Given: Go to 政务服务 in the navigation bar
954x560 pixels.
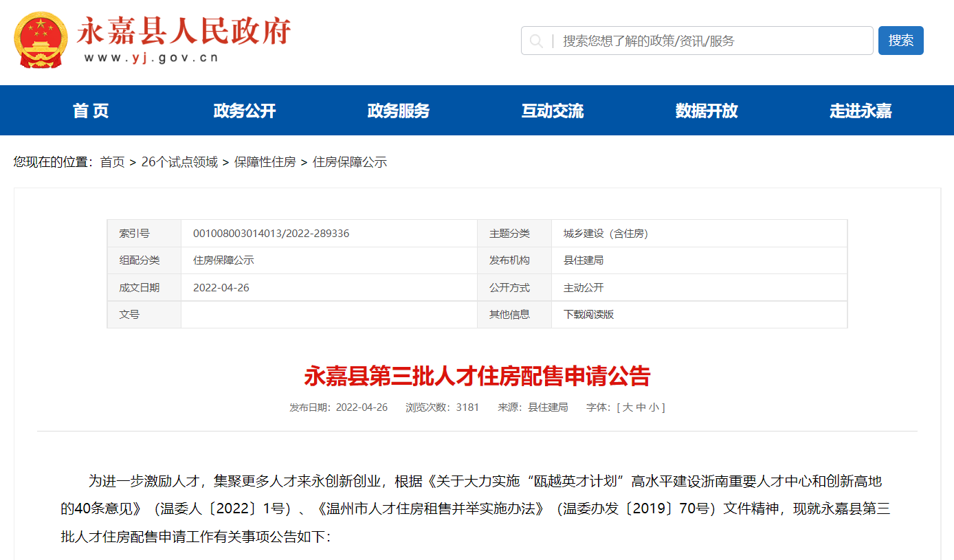Looking at the screenshot, I should click(x=399, y=111).
